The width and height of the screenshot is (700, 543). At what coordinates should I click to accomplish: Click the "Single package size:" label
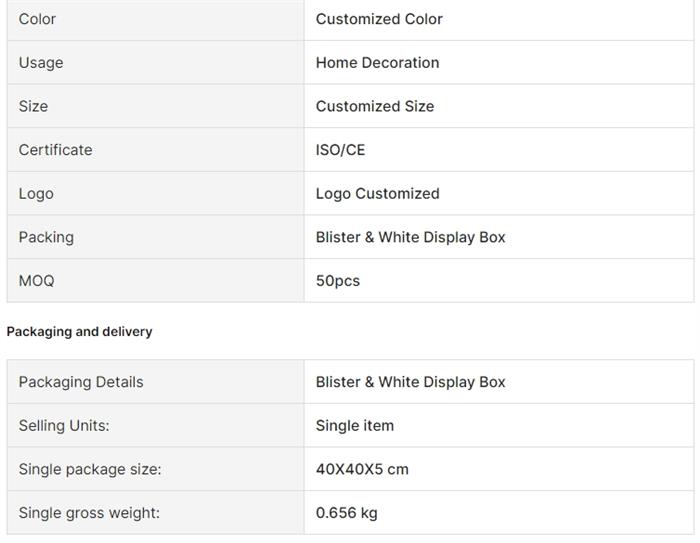click(89, 469)
